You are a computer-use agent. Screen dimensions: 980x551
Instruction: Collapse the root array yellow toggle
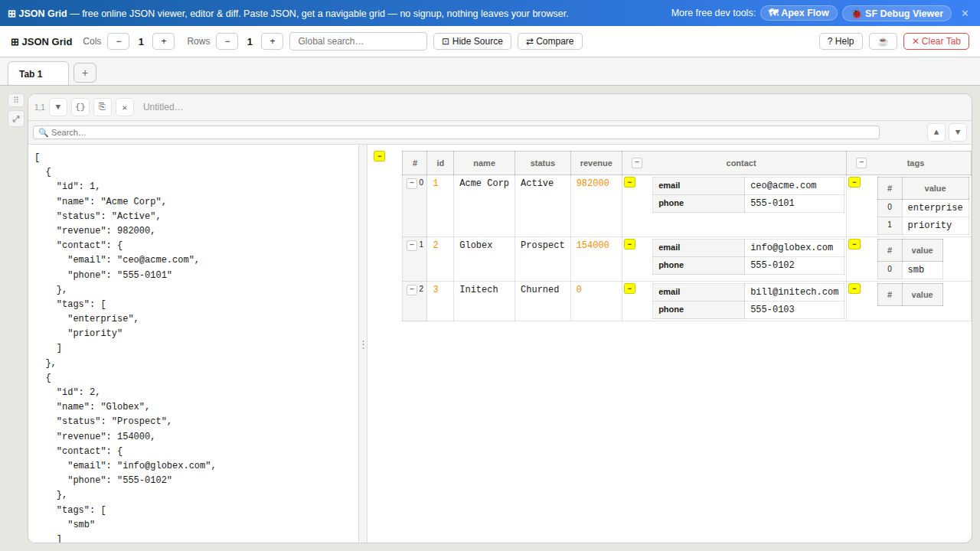click(x=379, y=156)
